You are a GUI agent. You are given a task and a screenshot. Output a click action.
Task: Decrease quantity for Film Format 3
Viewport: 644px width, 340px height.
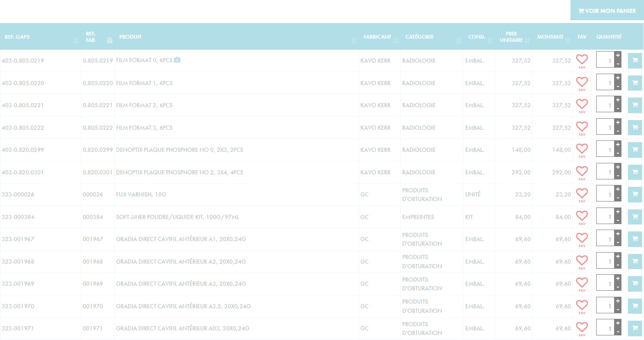618,131
